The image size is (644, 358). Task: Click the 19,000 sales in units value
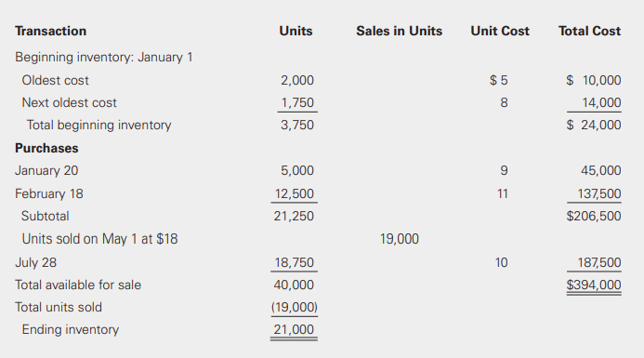[400, 239]
